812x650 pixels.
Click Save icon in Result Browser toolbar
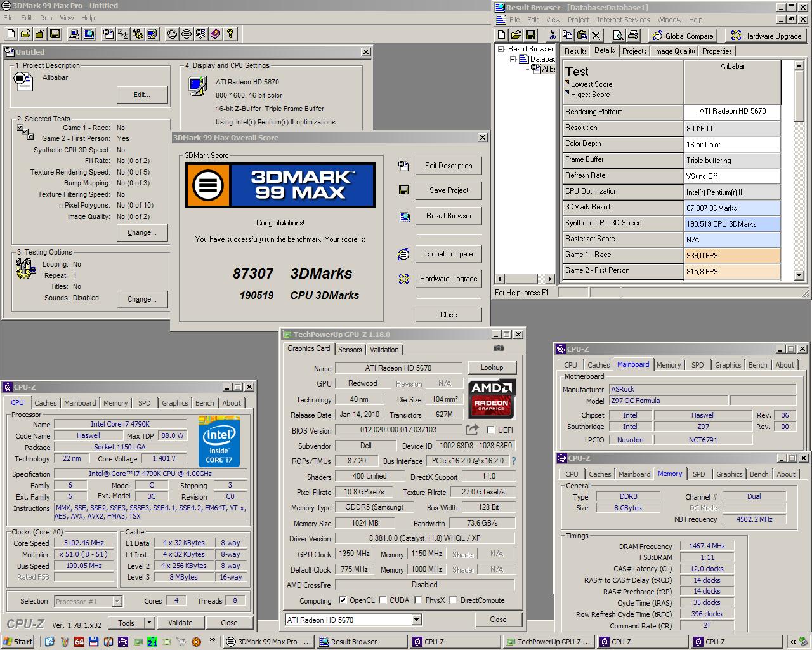pyautogui.click(x=532, y=36)
